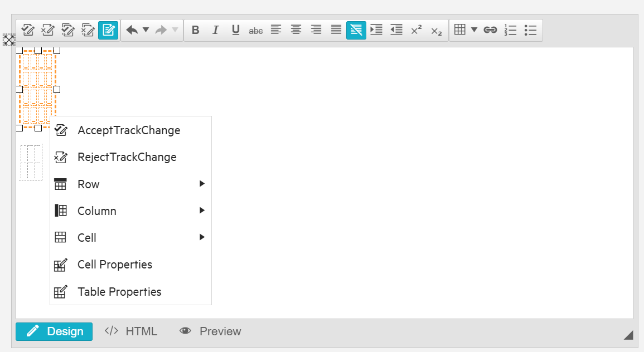This screenshot has height=352, width=644.
Task: Switch to the Preview tab
Action: pos(210,331)
